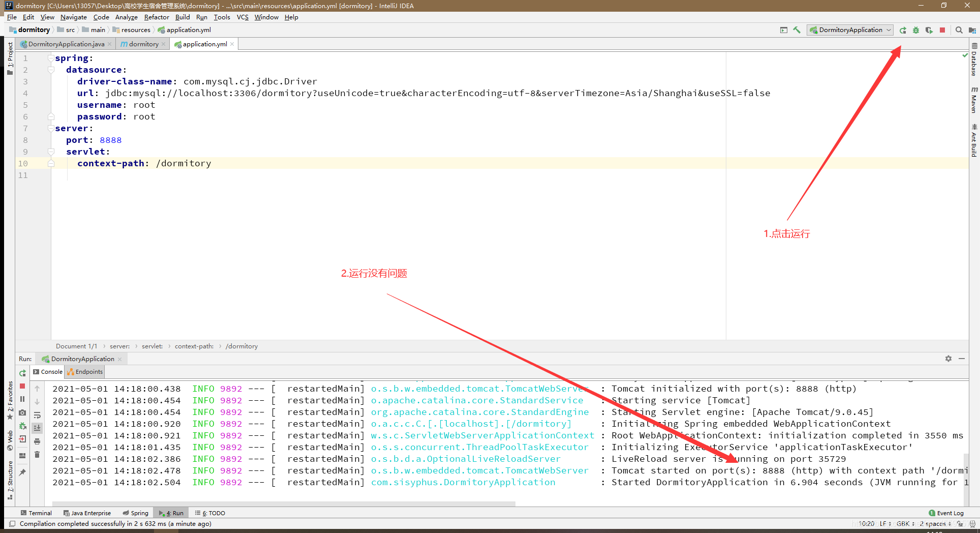980x533 pixels.
Task: Open the Spring tool window
Action: point(135,513)
